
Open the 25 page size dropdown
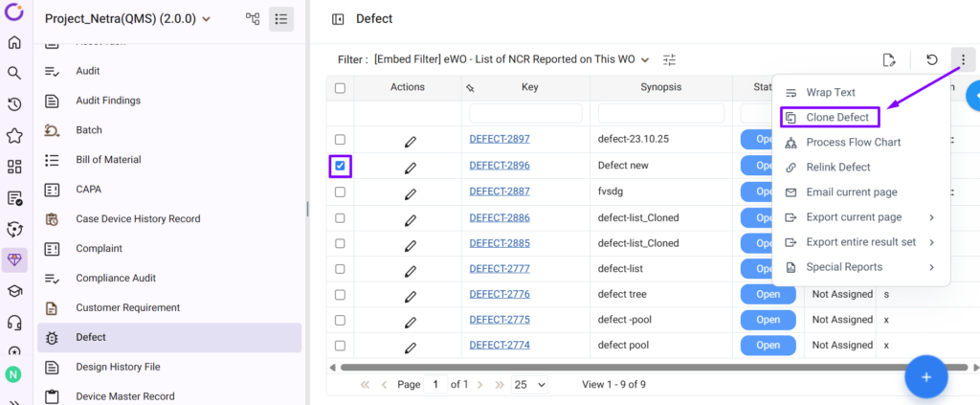click(x=529, y=384)
